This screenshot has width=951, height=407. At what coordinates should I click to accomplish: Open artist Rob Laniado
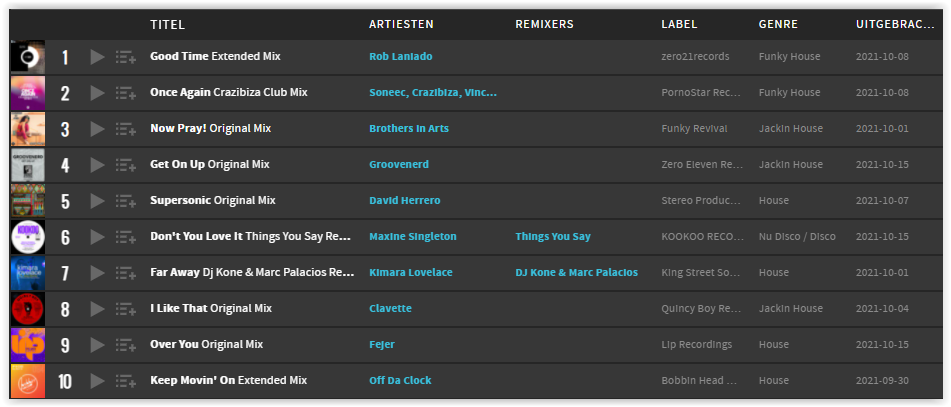point(400,56)
